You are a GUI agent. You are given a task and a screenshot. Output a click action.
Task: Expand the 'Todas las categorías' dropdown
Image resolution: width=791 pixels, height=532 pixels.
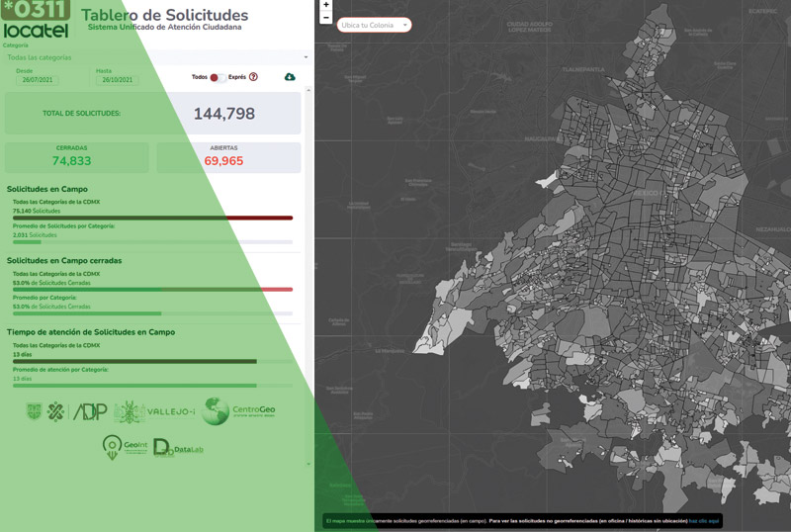(x=156, y=57)
